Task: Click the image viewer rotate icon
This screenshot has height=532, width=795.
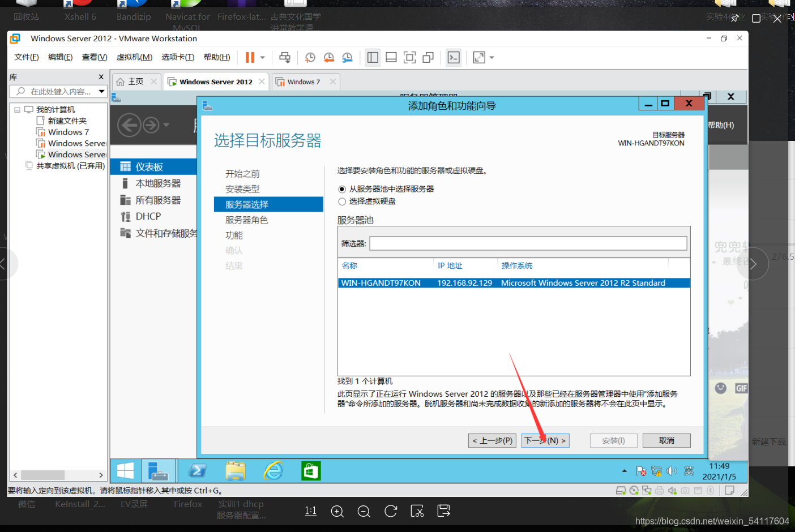Action: [x=391, y=511]
